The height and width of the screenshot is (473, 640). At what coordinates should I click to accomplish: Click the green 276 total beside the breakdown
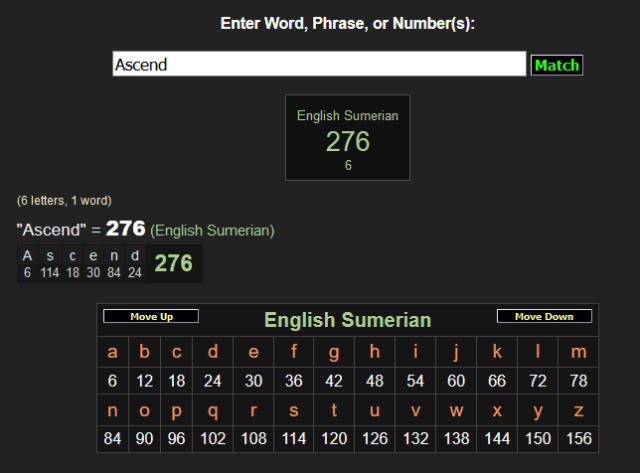coord(173,263)
